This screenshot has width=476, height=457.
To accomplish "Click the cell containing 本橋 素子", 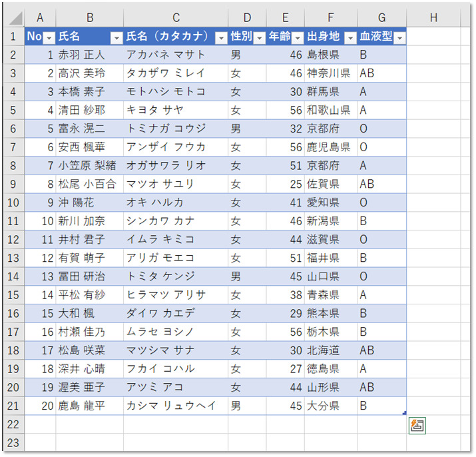I will click(x=90, y=92).
